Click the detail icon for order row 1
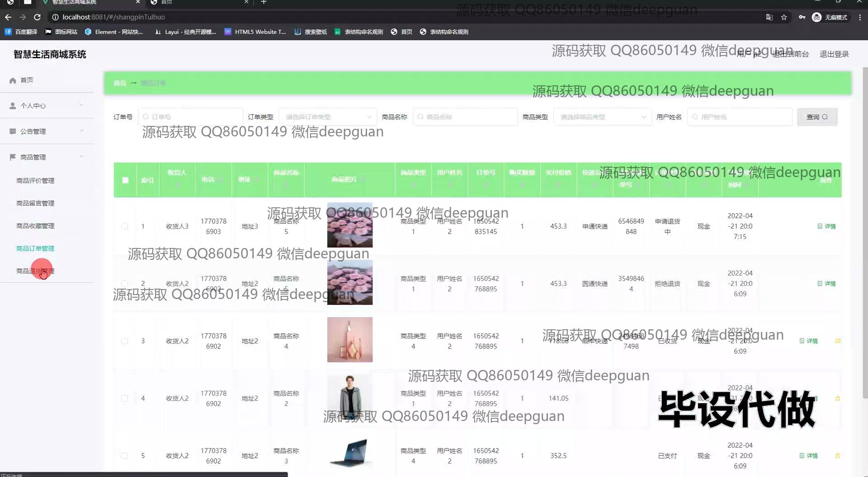Image resolution: width=868 pixels, height=477 pixels. click(826, 226)
